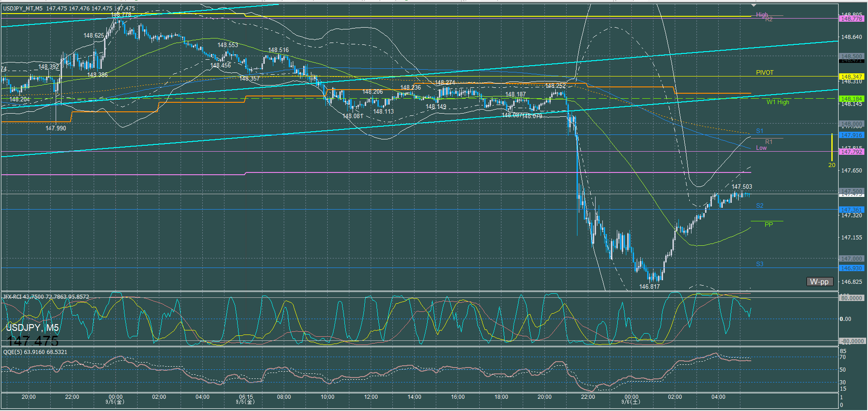Click the blue S1 support label
The width and height of the screenshot is (868, 411).
point(759,131)
